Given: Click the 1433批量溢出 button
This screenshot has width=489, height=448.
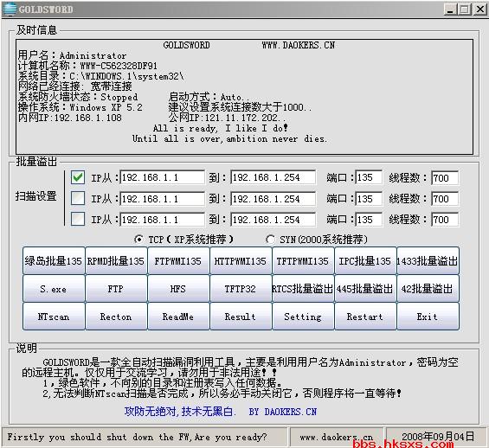Looking at the screenshot, I should [428, 261].
